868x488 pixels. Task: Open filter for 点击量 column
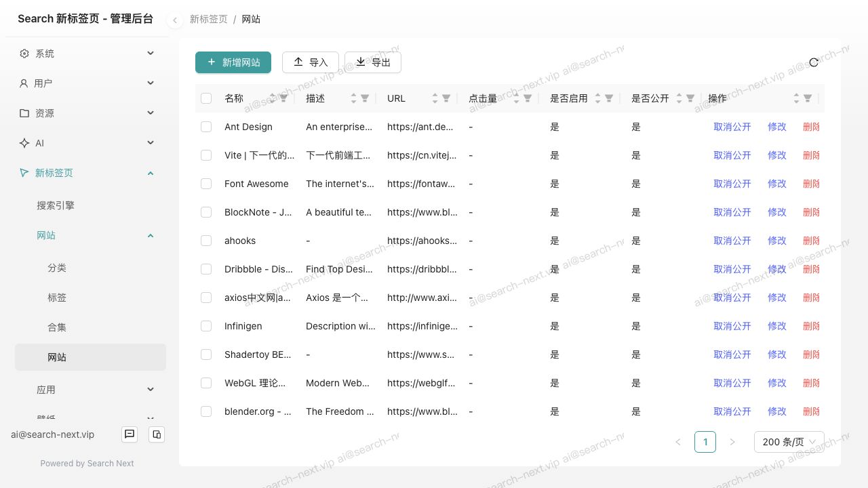(528, 98)
